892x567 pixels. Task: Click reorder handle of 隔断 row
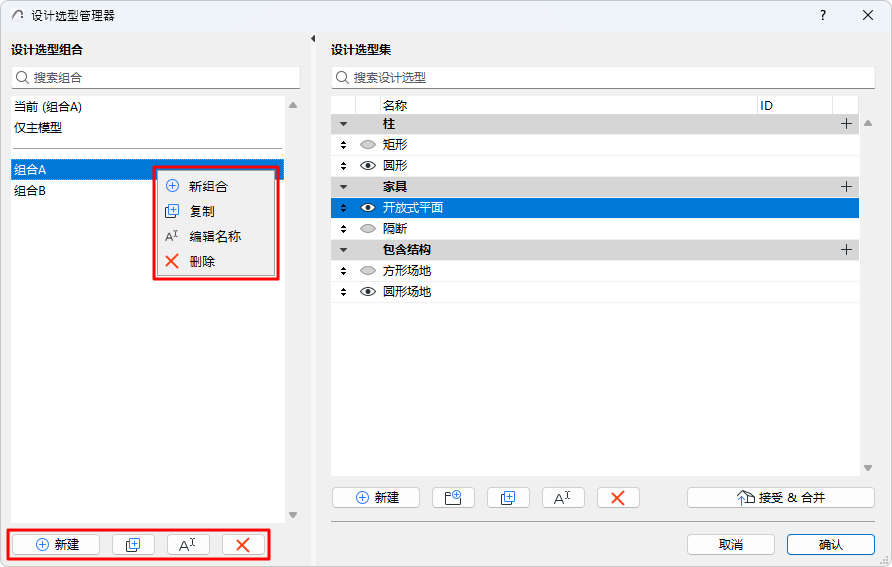click(343, 229)
